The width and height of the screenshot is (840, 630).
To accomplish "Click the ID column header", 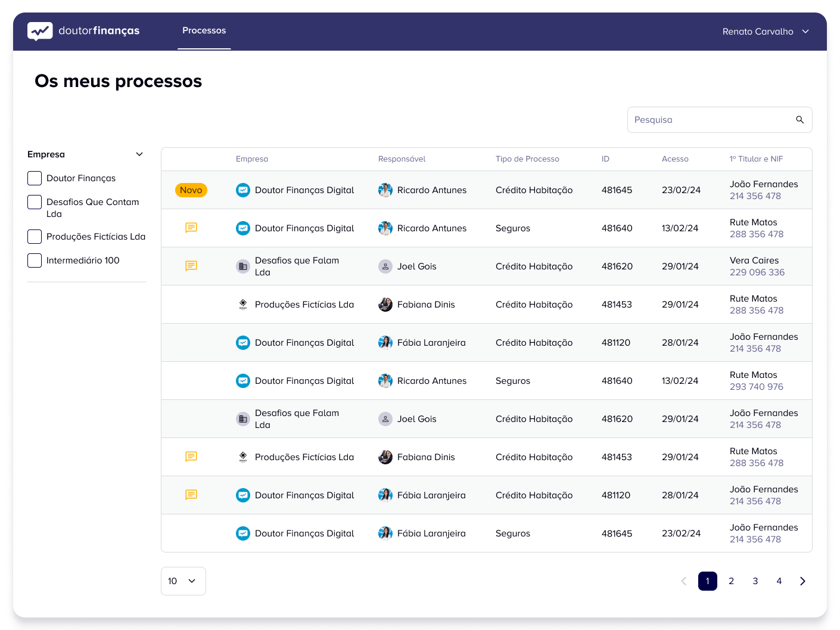I will [x=605, y=159].
